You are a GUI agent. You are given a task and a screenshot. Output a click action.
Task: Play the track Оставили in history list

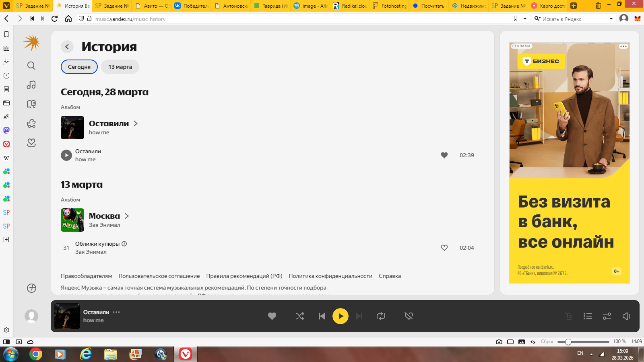point(66,155)
